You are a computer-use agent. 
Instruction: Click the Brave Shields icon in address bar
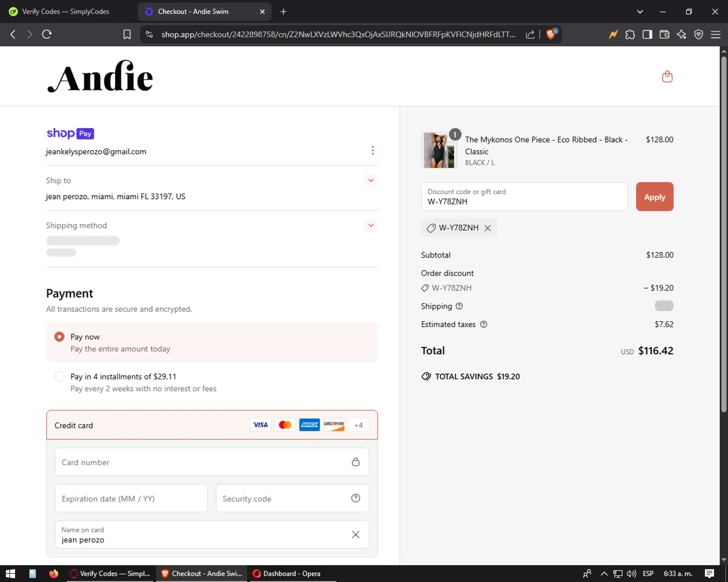(x=551, y=34)
